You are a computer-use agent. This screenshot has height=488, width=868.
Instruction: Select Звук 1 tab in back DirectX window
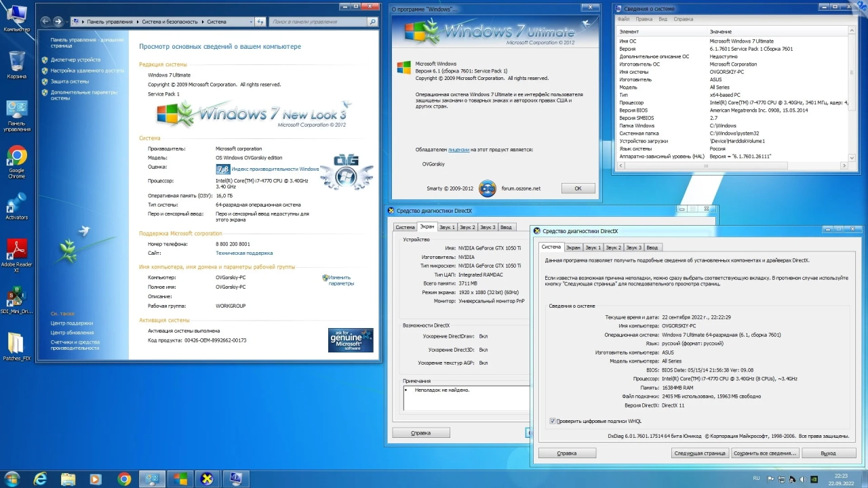tap(448, 227)
